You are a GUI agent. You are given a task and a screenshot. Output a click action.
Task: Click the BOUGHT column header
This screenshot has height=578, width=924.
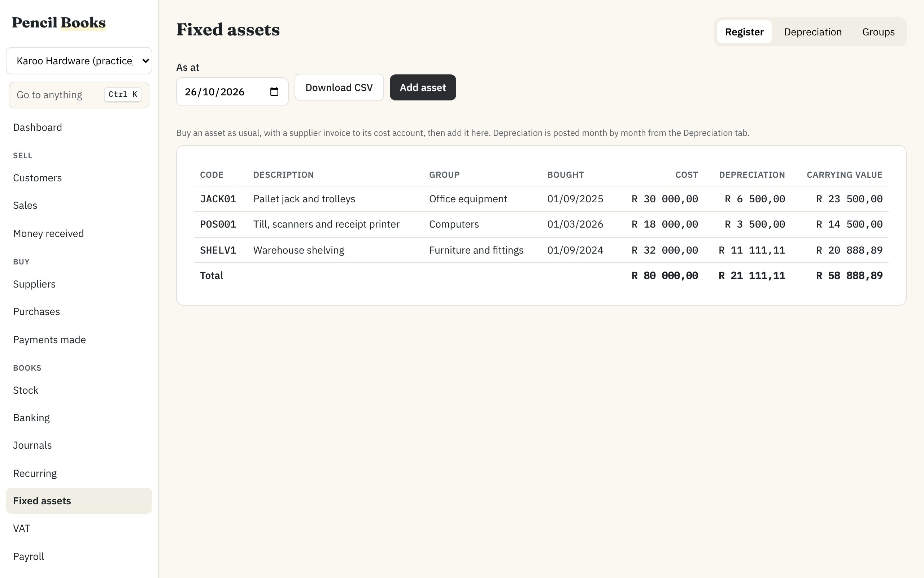coord(565,175)
